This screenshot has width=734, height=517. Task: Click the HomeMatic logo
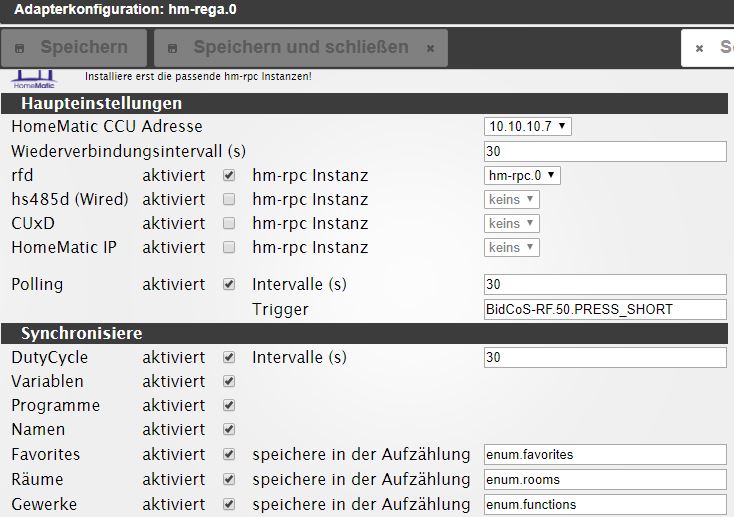click(34, 79)
